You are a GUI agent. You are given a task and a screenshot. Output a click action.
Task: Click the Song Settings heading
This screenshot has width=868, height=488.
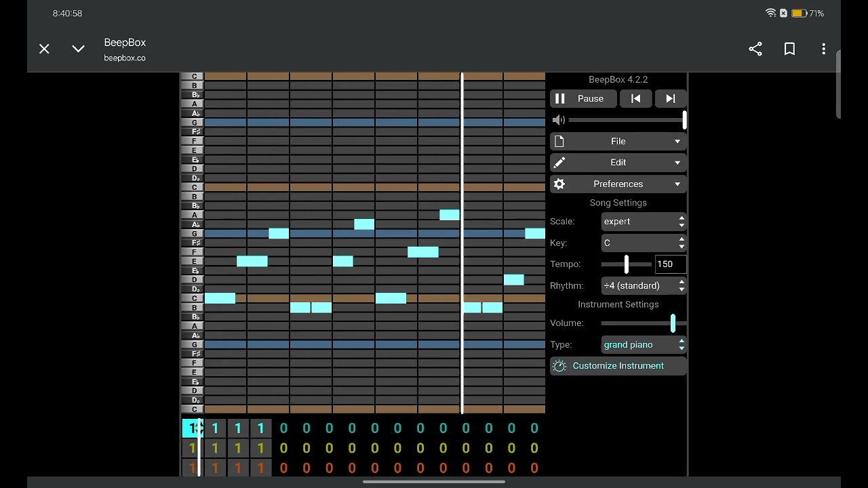tap(618, 203)
